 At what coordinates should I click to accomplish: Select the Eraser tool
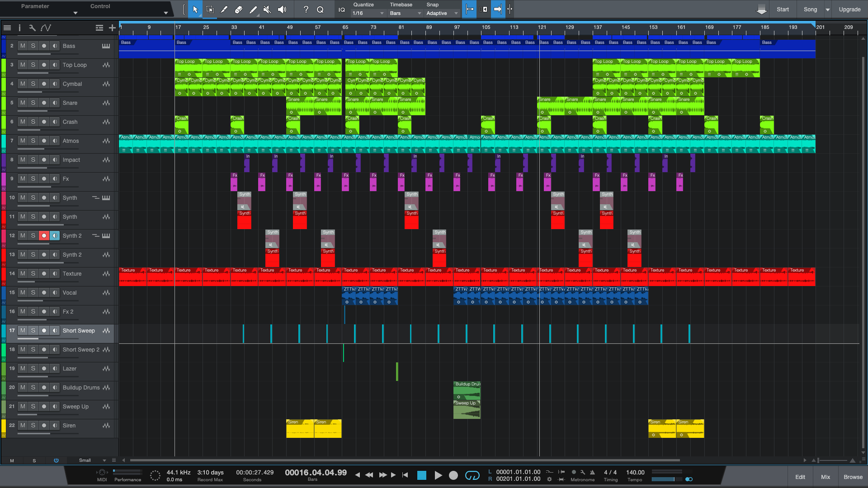pyautogui.click(x=239, y=9)
